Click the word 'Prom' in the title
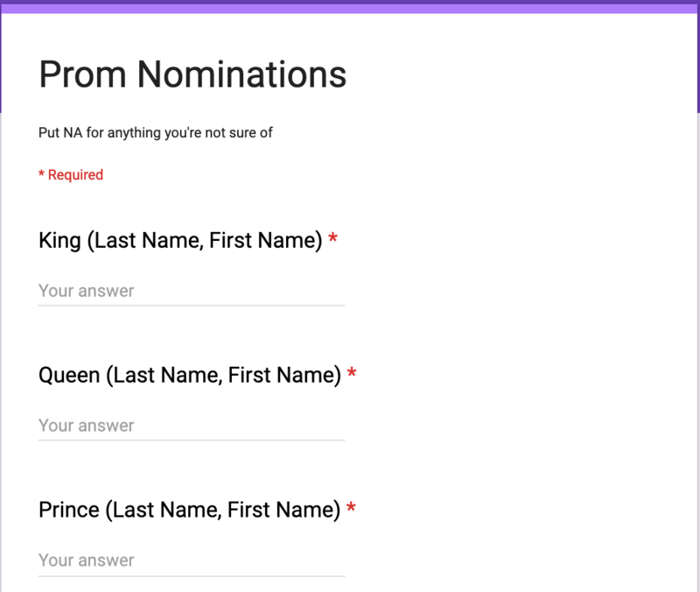The width and height of the screenshot is (700, 592). pyautogui.click(x=82, y=74)
